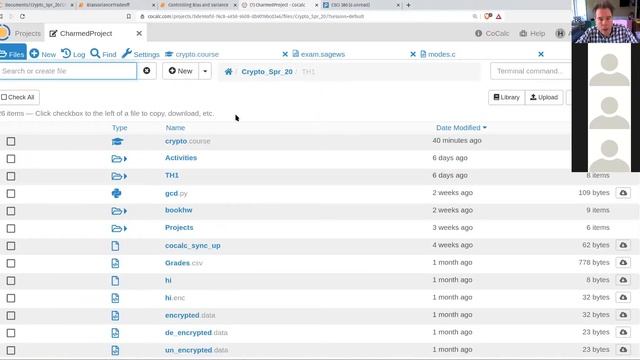
Task: Switch to exam.sagews file tab
Action: pyautogui.click(x=318, y=54)
